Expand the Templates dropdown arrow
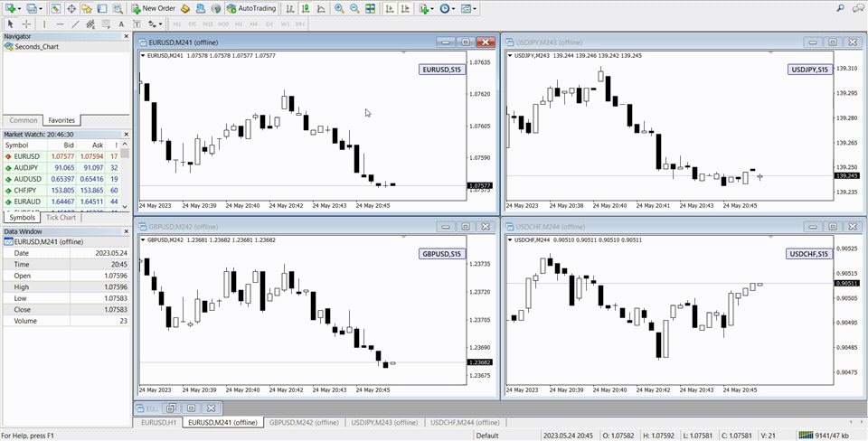This screenshot has width=868, height=441. [475, 9]
